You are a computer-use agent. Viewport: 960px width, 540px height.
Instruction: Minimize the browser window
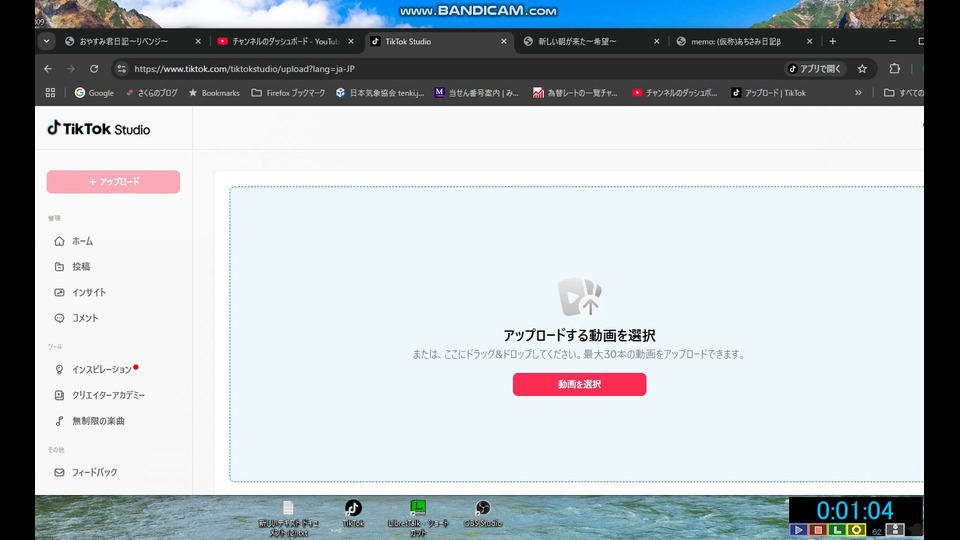pyautogui.click(x=892, y=42)
